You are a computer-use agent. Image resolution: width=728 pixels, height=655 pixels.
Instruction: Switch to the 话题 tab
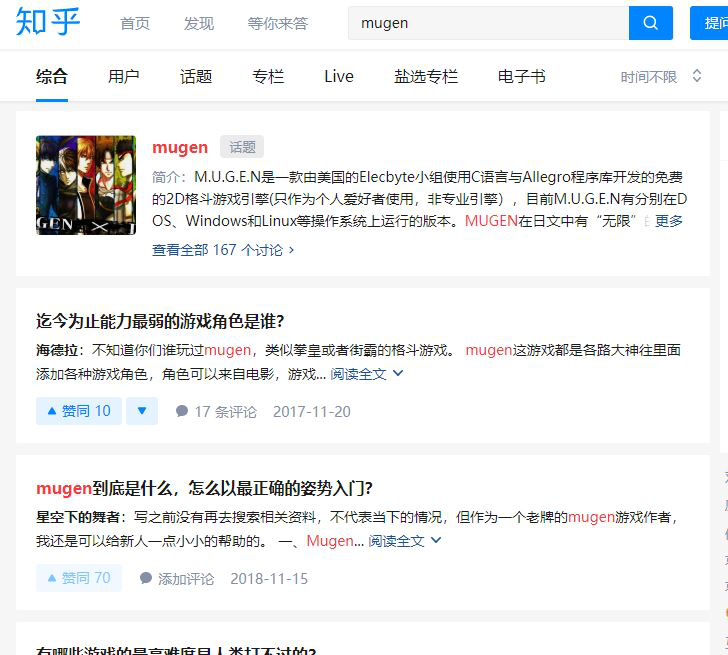[196, 77]
